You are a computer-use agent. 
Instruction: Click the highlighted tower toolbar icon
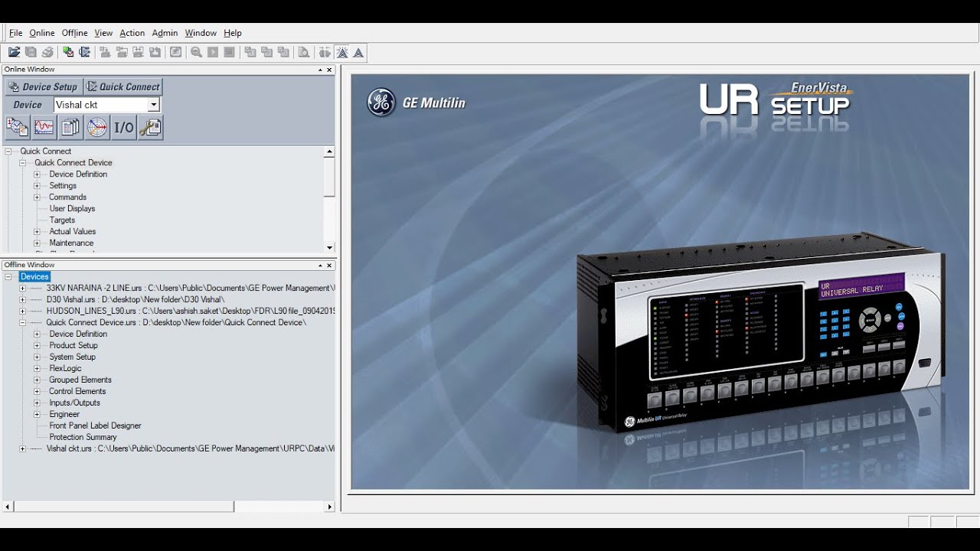[341, 52]
